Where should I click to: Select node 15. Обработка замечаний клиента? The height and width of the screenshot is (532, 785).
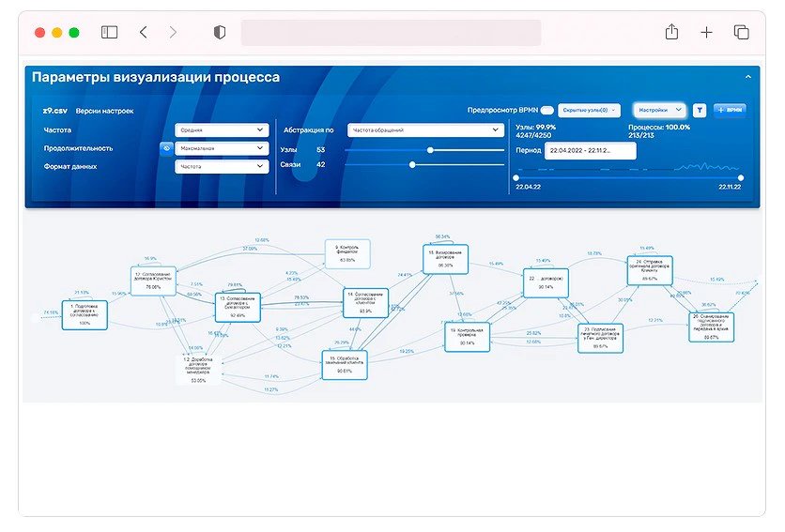click(345, 365)
